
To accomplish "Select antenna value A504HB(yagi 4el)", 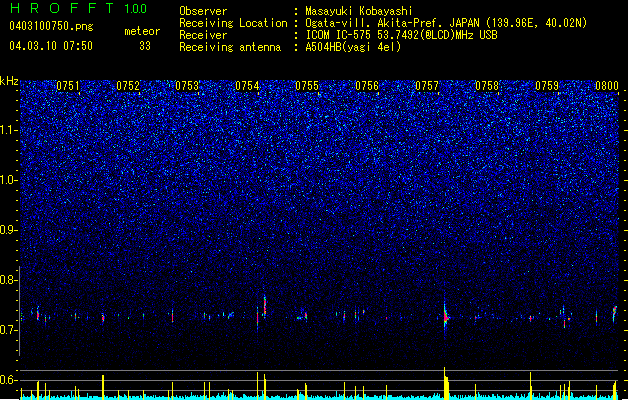I will point(353,47).
